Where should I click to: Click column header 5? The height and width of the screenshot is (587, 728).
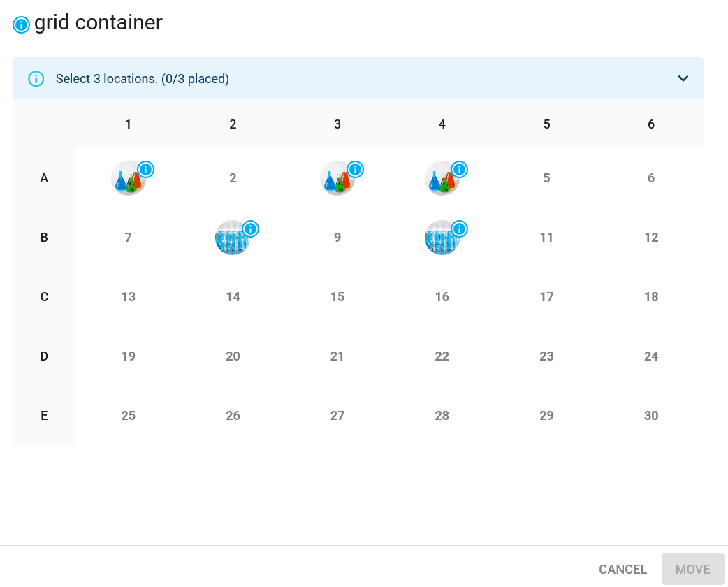(546, 124)
